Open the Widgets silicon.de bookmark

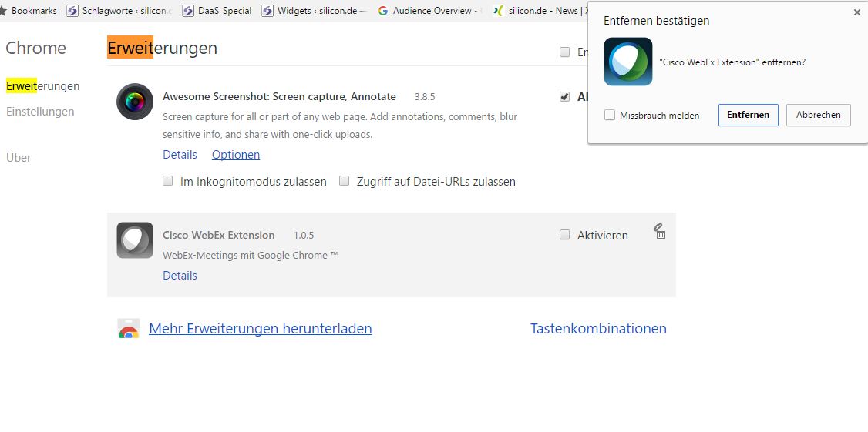[x=314, y=11]
